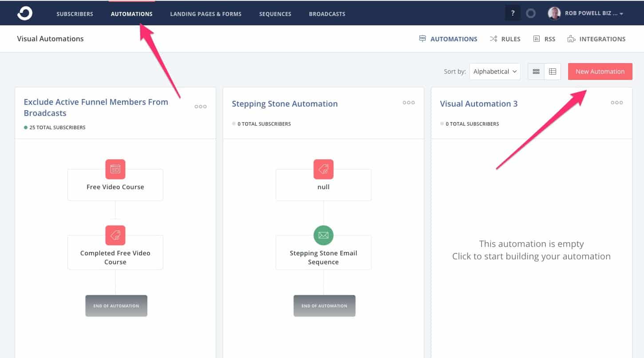Image resolution: width=644 pixels, height=358 pixels.
Task: Open the Integrations section
Action: coord(597,39)
